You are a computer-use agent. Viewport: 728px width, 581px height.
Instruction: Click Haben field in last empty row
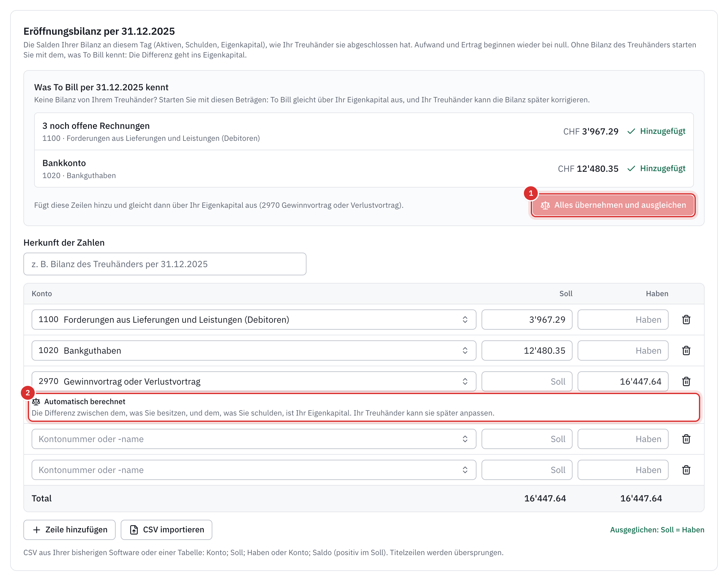[x=623, y=470]
